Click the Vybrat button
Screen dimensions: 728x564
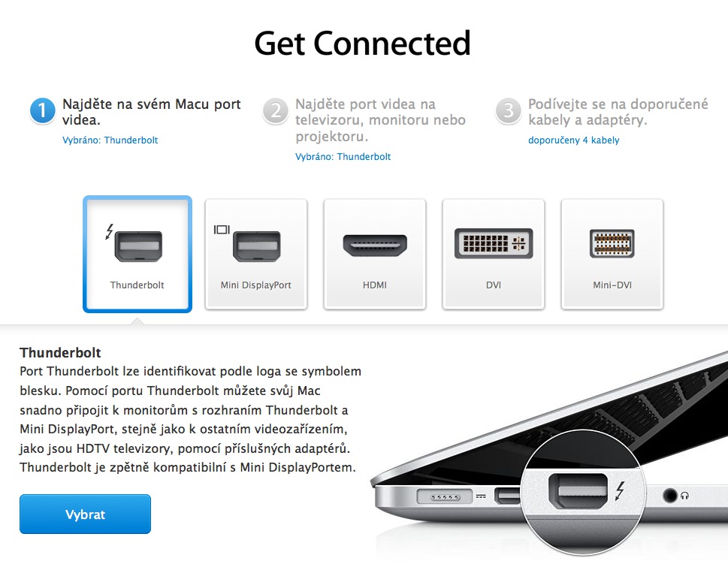click(x=85, y=514)
